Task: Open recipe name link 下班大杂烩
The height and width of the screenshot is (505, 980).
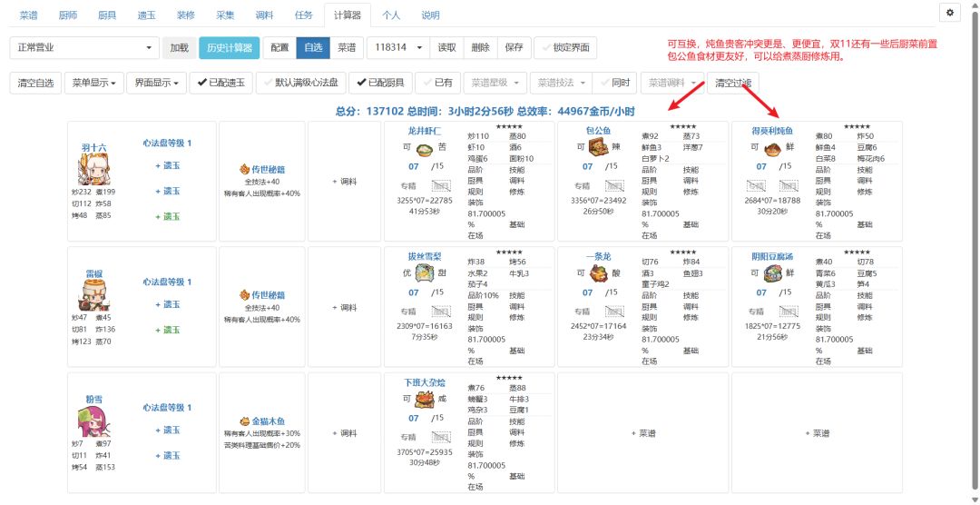Action: coord(425,381)
